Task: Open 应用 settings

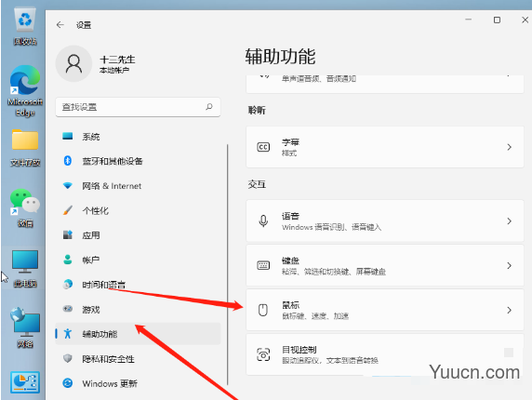Action: [x=138, y=235]
